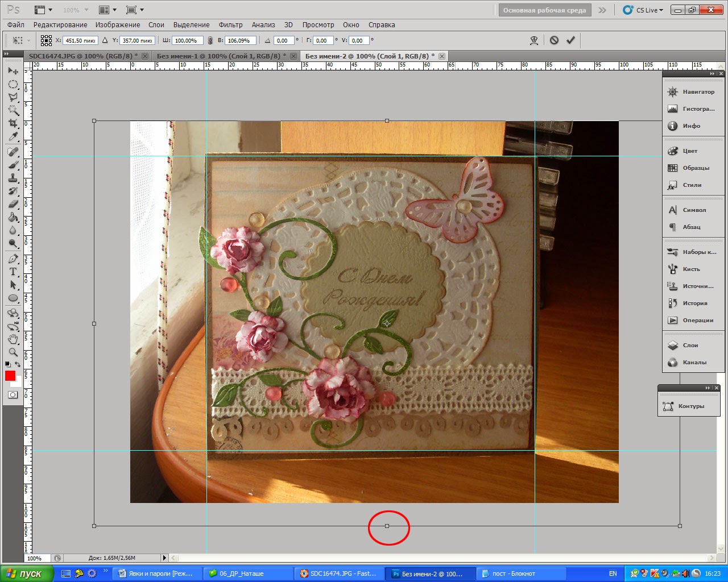Image resolution: width=728 pixels, height=582 pixels.
Task: Click the rotation angle input field
Action: point(284,40)
